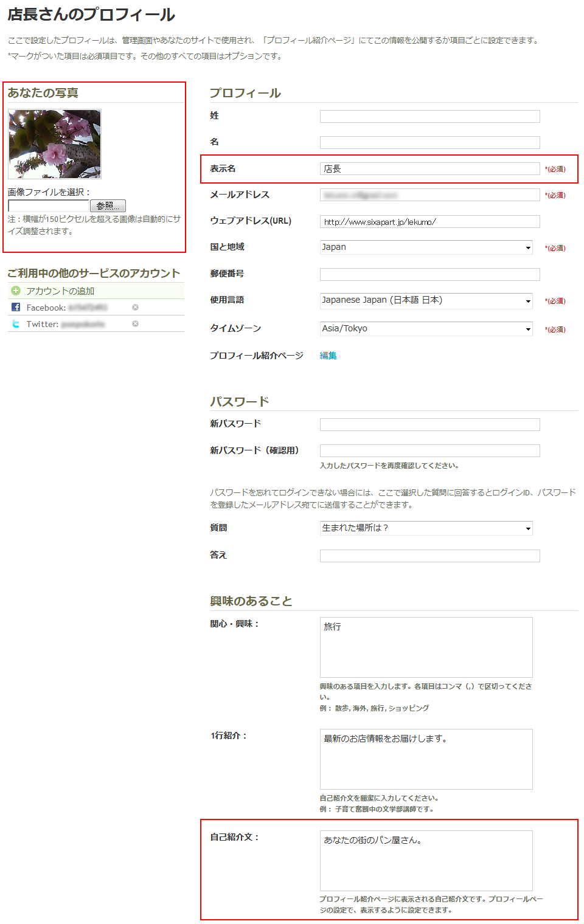Viewport: 584px width, 924px height.
Task: Click the パスワード section heading
Action: (240, 401)
